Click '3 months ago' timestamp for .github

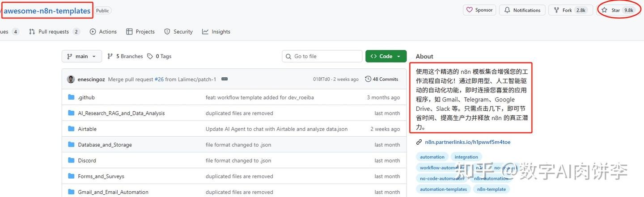(383, 97)
